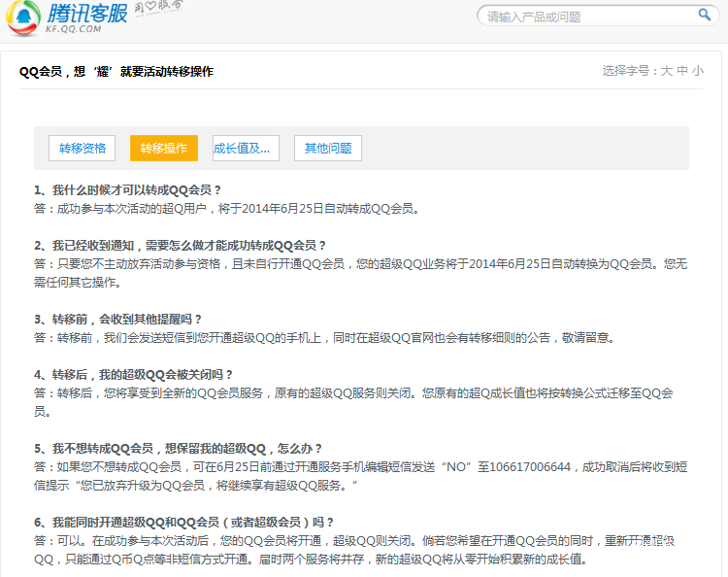Select the 转移操作 tab
Viewport: 728px width, 577px height.
pyautogui.click(x=164, y=149)
